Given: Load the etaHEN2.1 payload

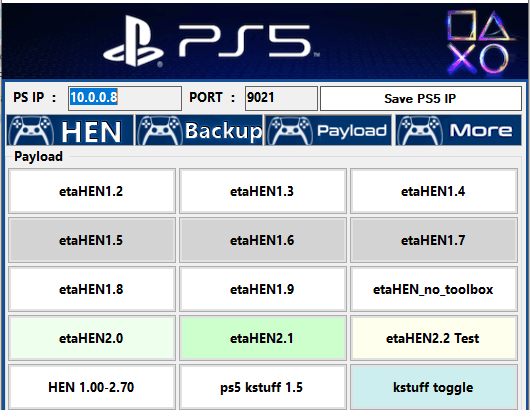Looking at the screenshot, I should pos(263,338).
